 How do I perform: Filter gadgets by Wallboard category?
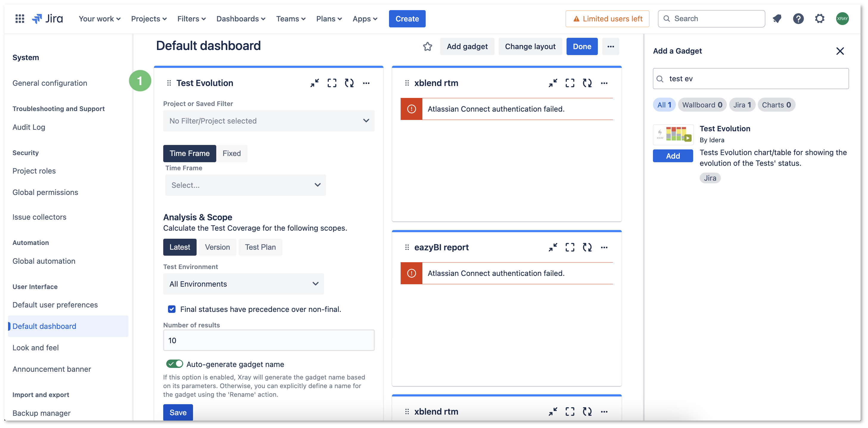click(x=702, y=105)
